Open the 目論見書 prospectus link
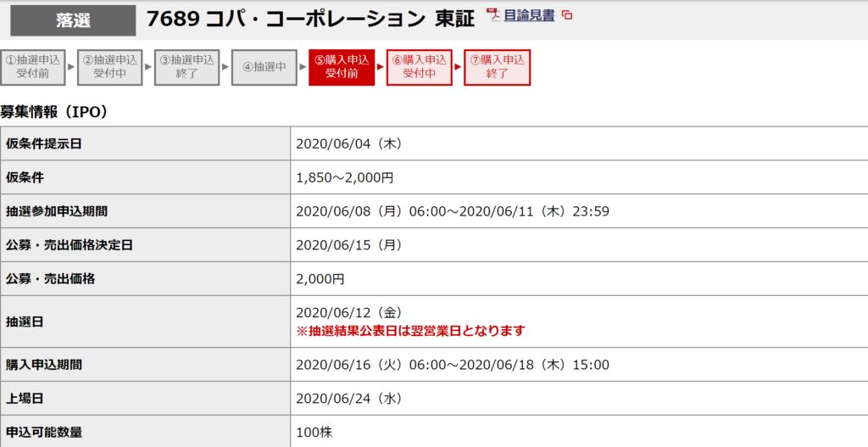This screenshot has width=868, height=447. (529, 15)
